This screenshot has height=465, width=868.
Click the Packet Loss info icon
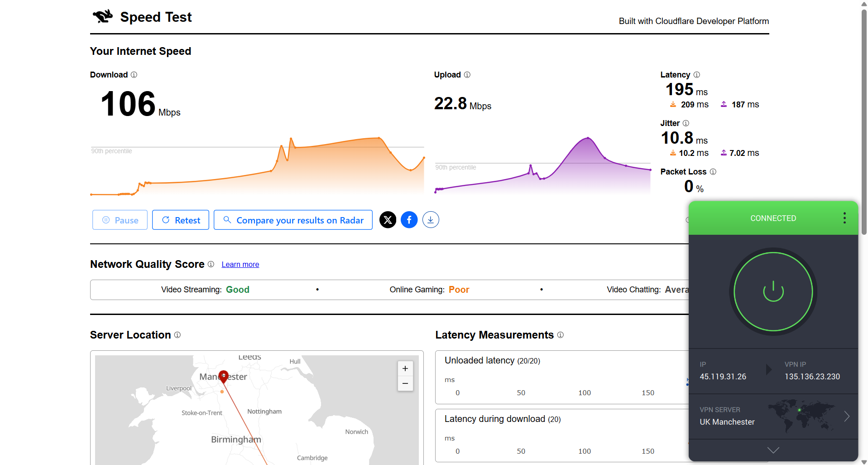(713, 172)
